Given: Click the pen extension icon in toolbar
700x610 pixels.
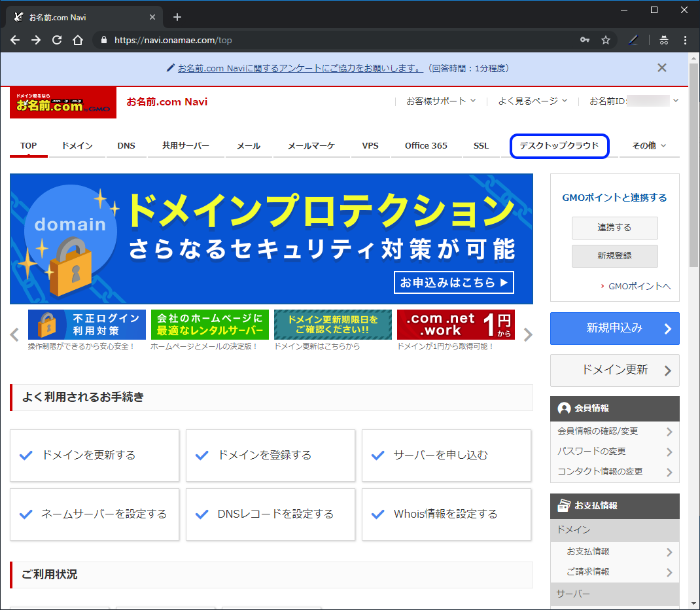Looking at the screenshot, I should (x=633, y=40).
